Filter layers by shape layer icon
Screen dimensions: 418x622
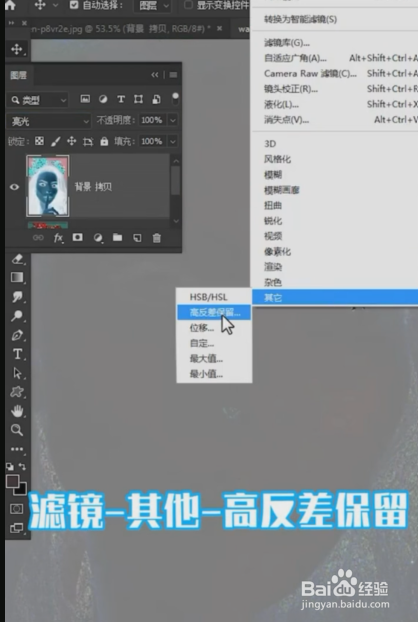click(138, 99)
